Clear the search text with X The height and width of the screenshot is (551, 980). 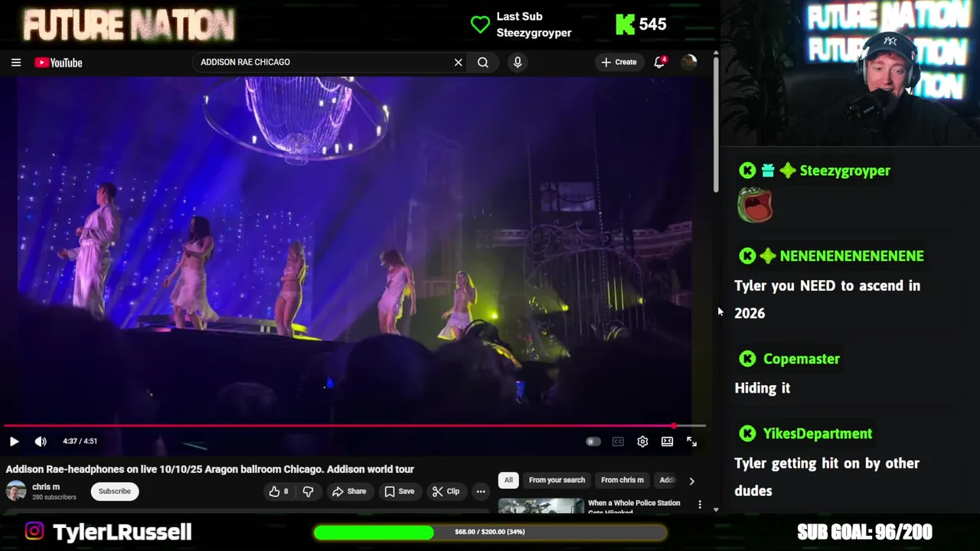point(459,63)
